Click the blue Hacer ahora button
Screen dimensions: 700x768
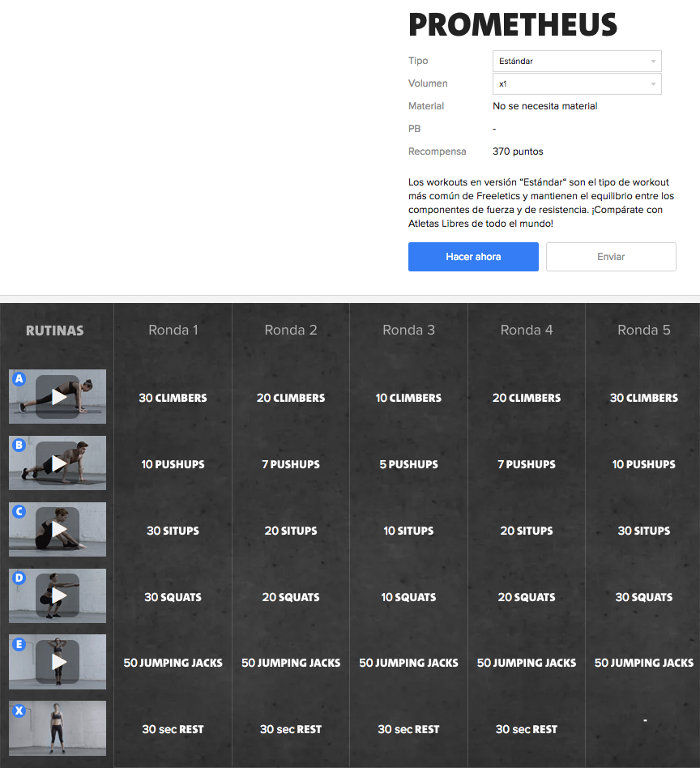point(473,257)
